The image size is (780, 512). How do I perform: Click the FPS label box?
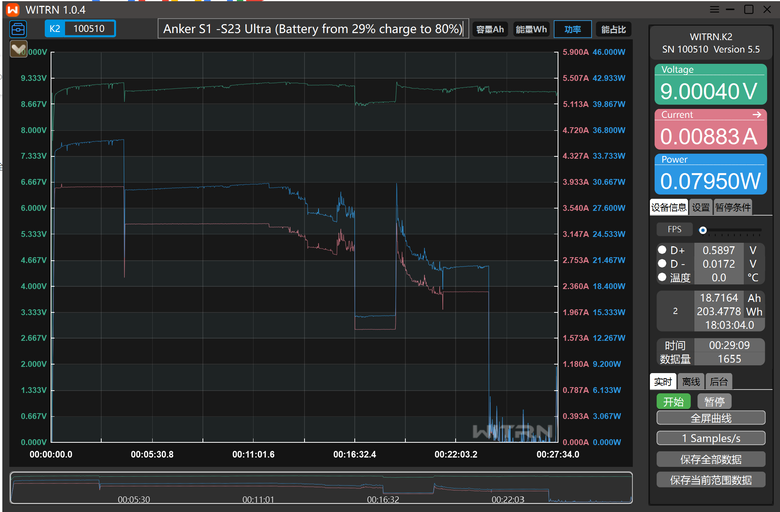pyautogui.click(x=674, y=229)
